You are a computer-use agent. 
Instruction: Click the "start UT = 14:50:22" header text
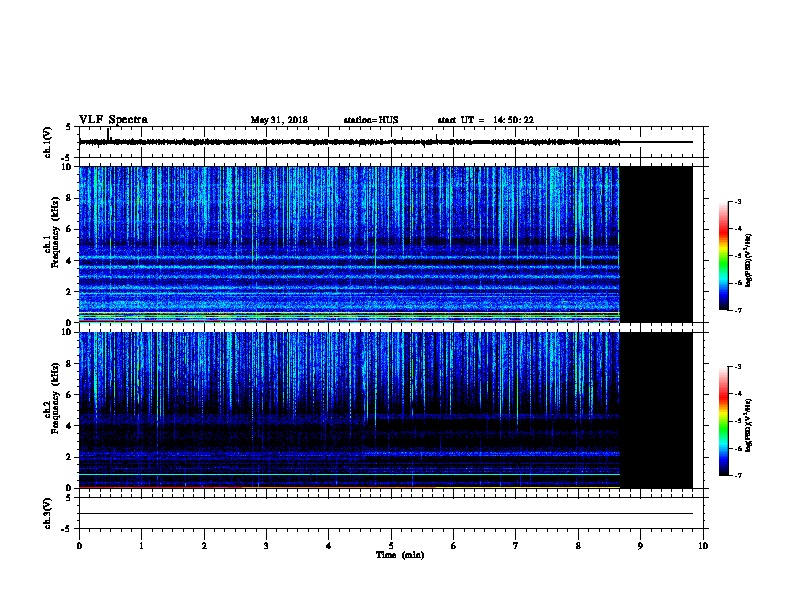click(x=485, y=120)
